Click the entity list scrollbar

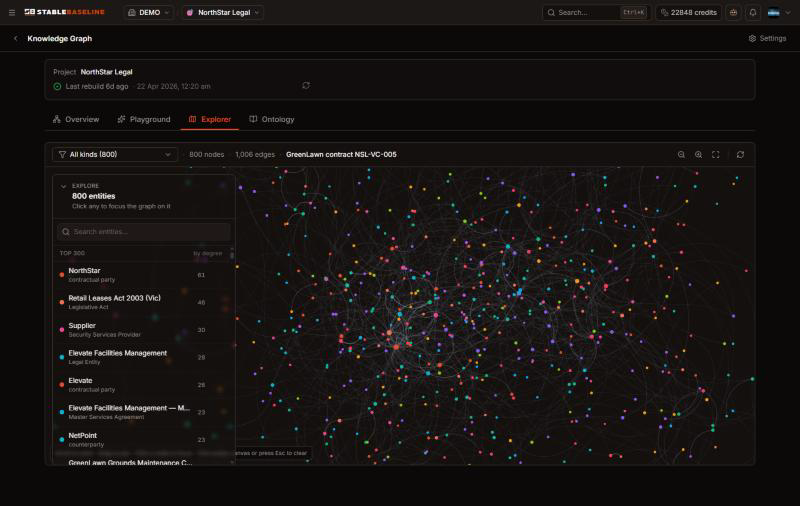click(232, 254)
